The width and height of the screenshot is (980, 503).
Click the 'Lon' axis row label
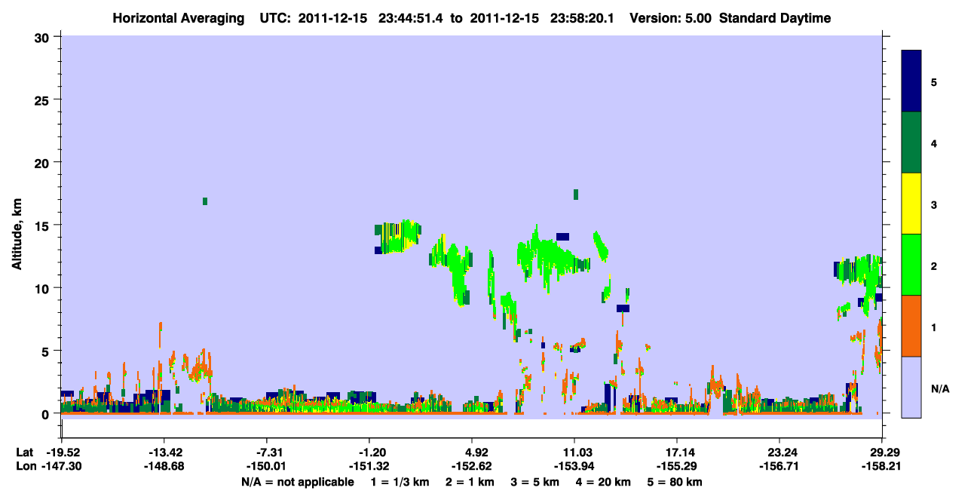click(x=26, y=467)
